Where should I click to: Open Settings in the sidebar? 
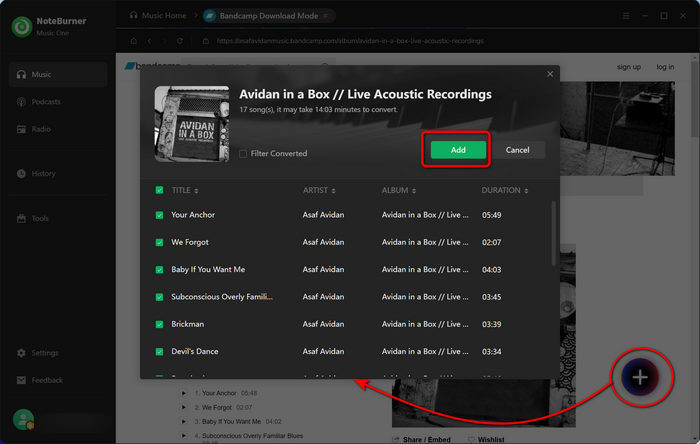[58, 353]
